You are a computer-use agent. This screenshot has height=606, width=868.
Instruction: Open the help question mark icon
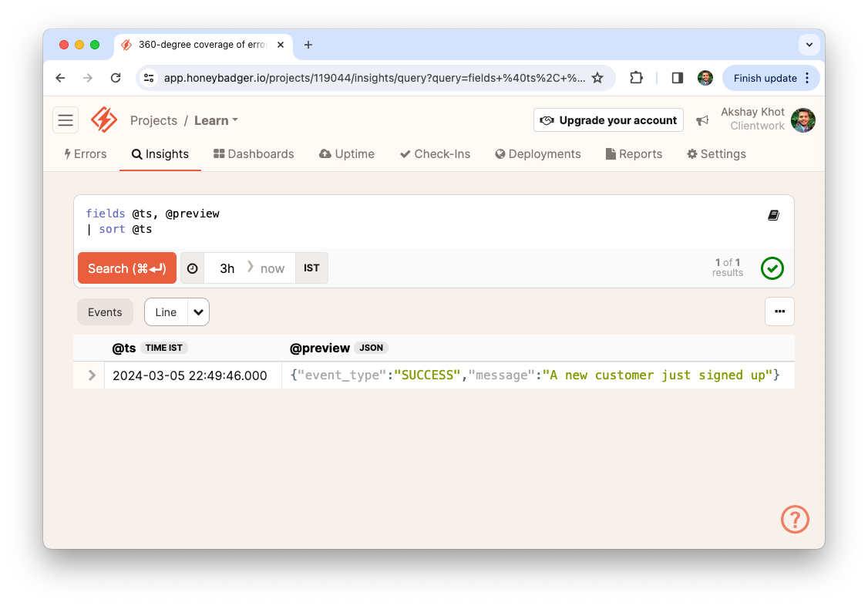click(x=795, y=519)
